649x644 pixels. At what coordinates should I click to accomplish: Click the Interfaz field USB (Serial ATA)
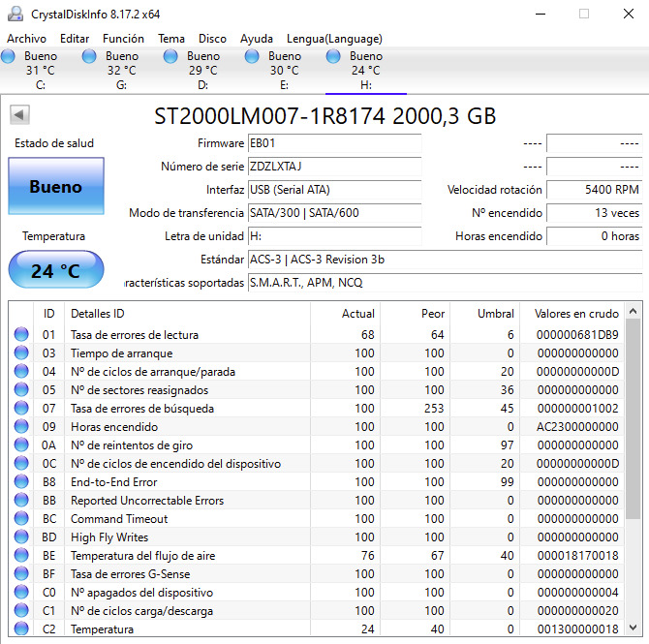[334, 190]
